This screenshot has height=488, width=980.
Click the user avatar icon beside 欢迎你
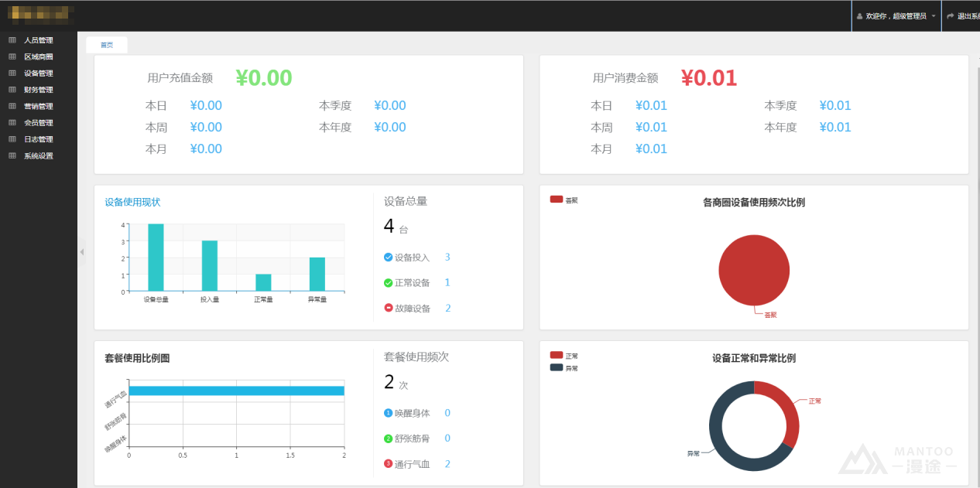point(859,16)
